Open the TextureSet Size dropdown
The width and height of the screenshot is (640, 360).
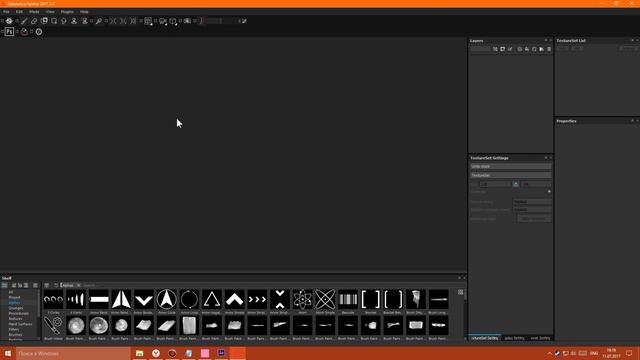pyautogui.click(x=495, y=184)
